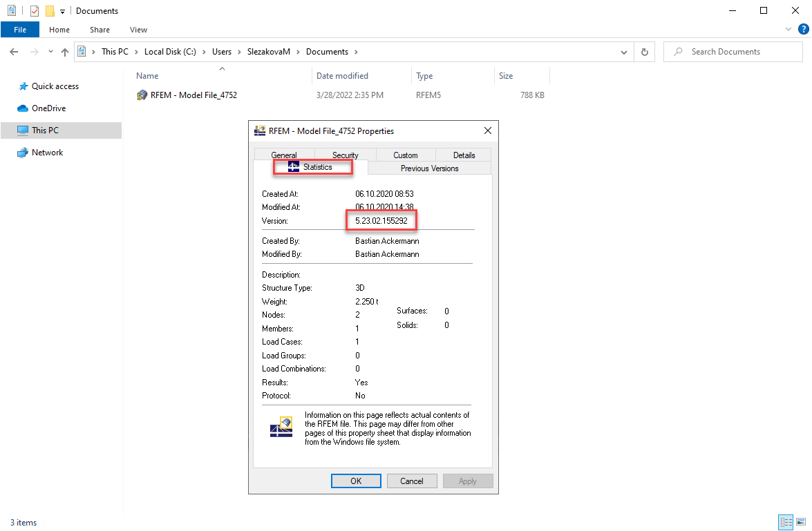Cancel the RFEM Properties dialog
Viewport: 812px width, 531px height.
pos(412,481)
